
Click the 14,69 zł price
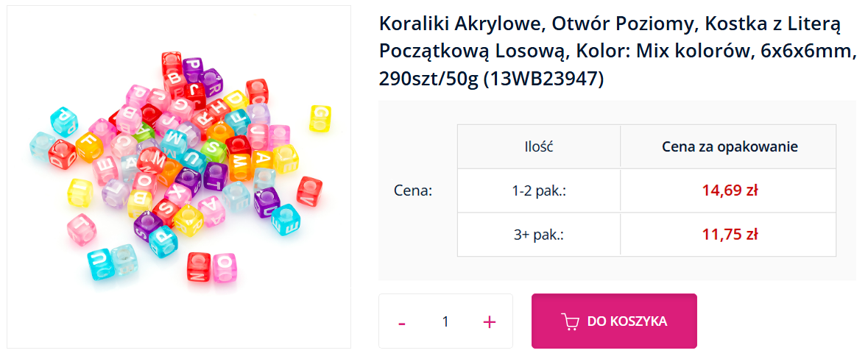(x=730, y=191)
